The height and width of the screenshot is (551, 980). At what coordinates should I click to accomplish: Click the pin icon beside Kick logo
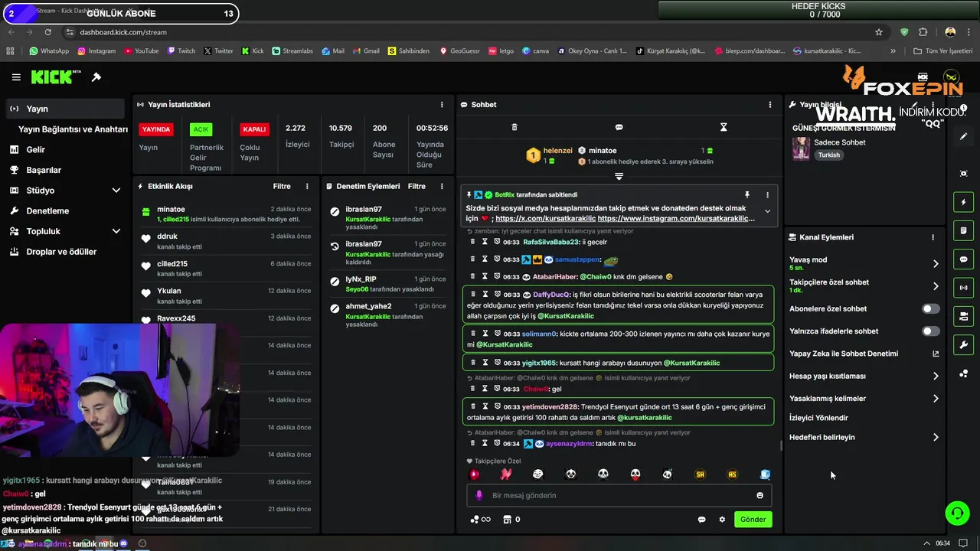tap(96, 77)
